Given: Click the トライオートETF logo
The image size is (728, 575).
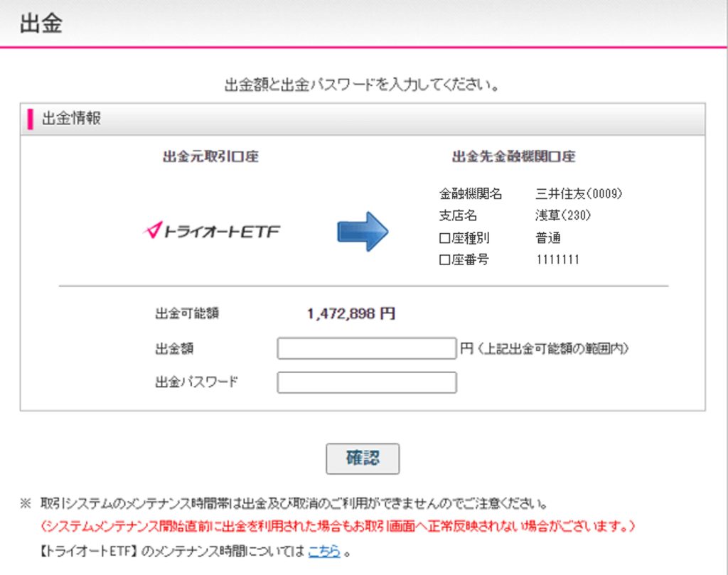Looking at the screenshot, I should (212, 231).
